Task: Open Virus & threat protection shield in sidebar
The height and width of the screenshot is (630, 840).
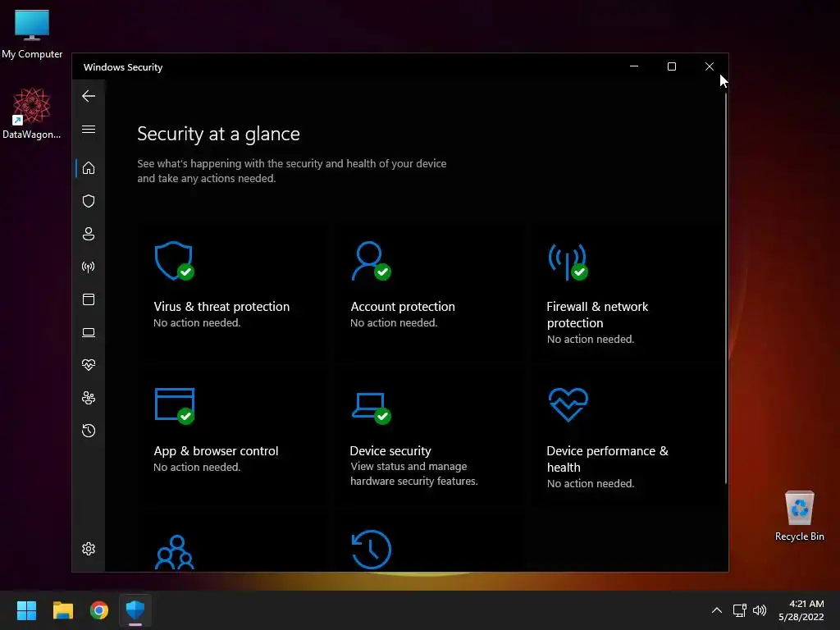Action: [x=89, y=201]
